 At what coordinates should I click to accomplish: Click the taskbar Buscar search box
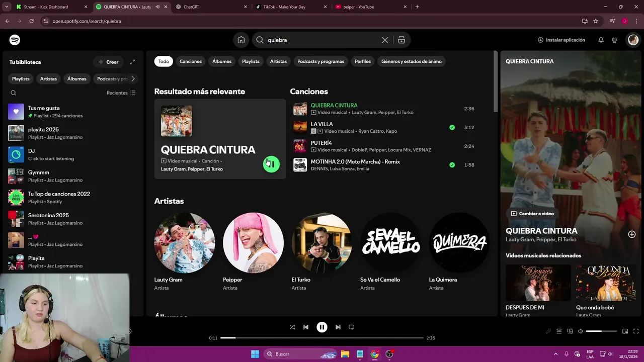300,354
